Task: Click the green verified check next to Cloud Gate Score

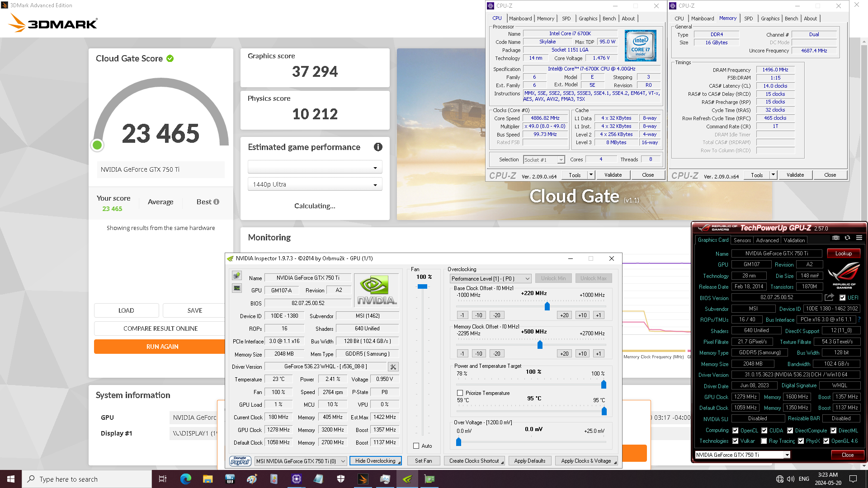Action: 170,58
